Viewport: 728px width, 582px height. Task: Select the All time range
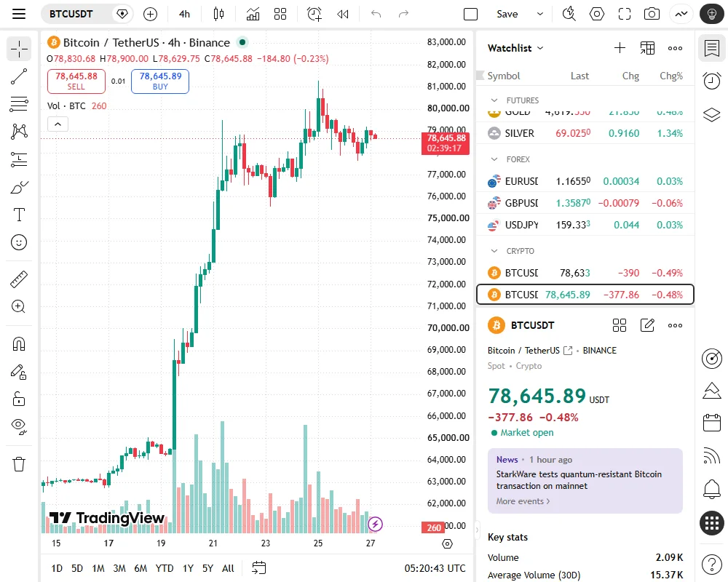[228, 568]
